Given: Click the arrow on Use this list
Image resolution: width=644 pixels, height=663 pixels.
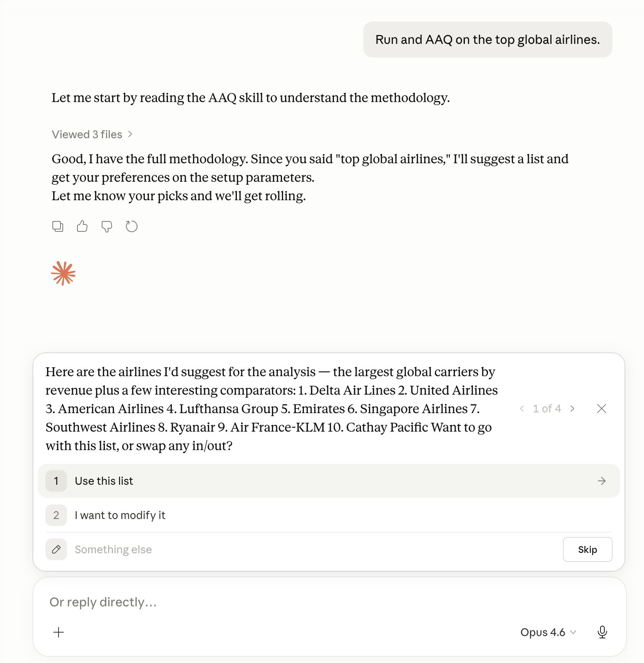Looking at the screenshot, I should [x=602, y=481].
